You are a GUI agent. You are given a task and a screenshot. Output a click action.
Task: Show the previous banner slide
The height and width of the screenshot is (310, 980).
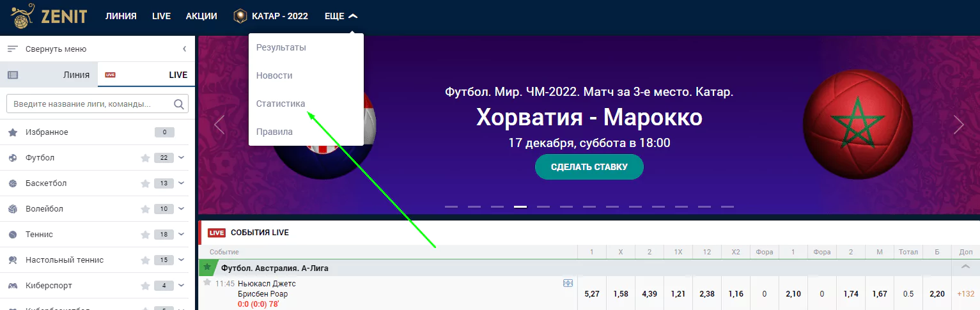tap(219, 125)
